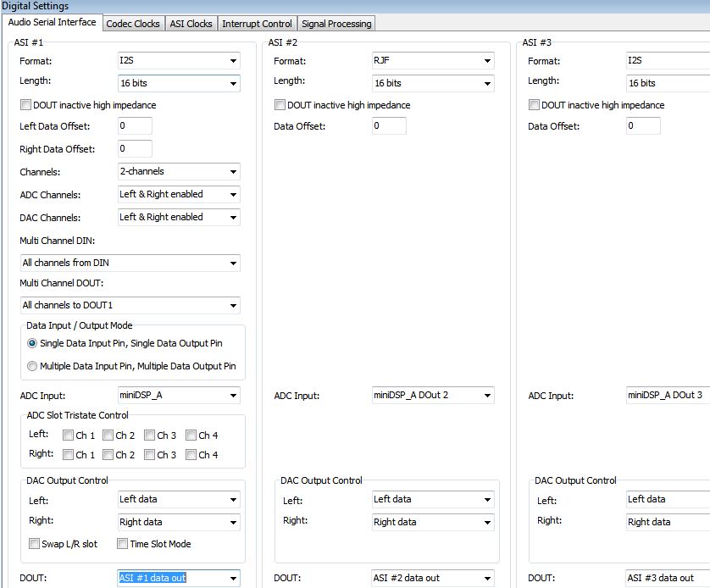Enable Swap L/R slot checkbox
The width and height of the screenshot is (710, 588).
click(x=34, y=544)
